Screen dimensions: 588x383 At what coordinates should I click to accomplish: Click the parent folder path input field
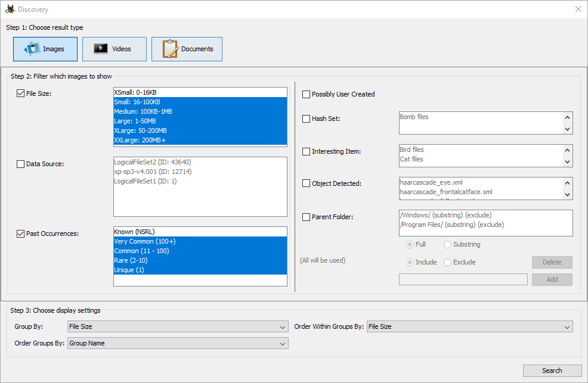click(463, 279)
